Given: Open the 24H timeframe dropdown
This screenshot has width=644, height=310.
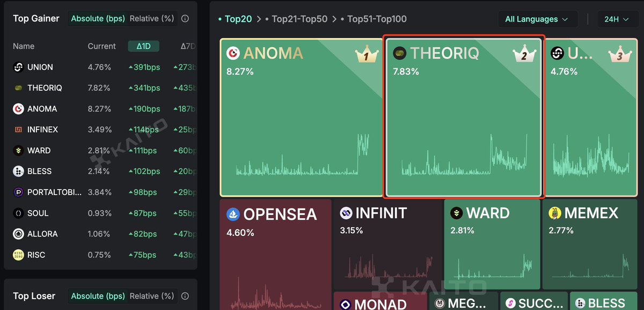Looking at the screenshot, I should coord(616,19).
